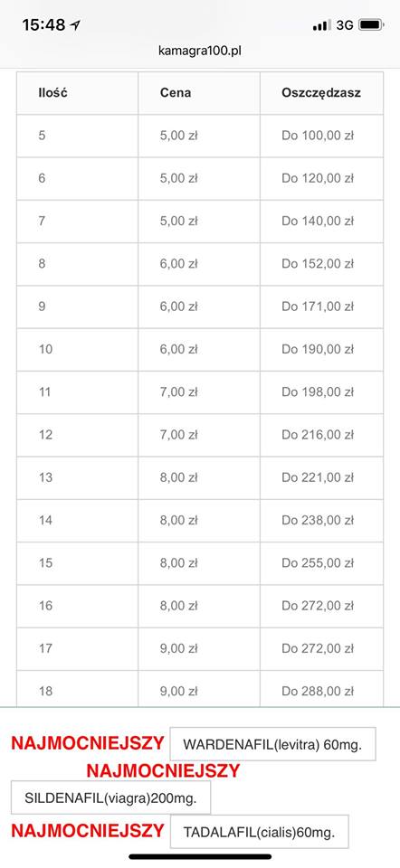This screenshot has height=868, width=400.
Task: Select the quantity 15 row cell
Action: tap(78, 563)
